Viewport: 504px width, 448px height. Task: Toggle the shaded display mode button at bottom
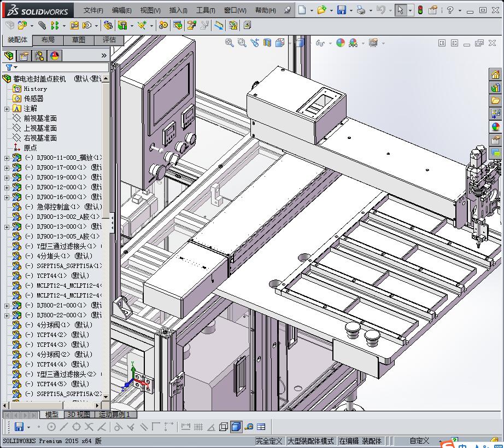pos(236,427)
